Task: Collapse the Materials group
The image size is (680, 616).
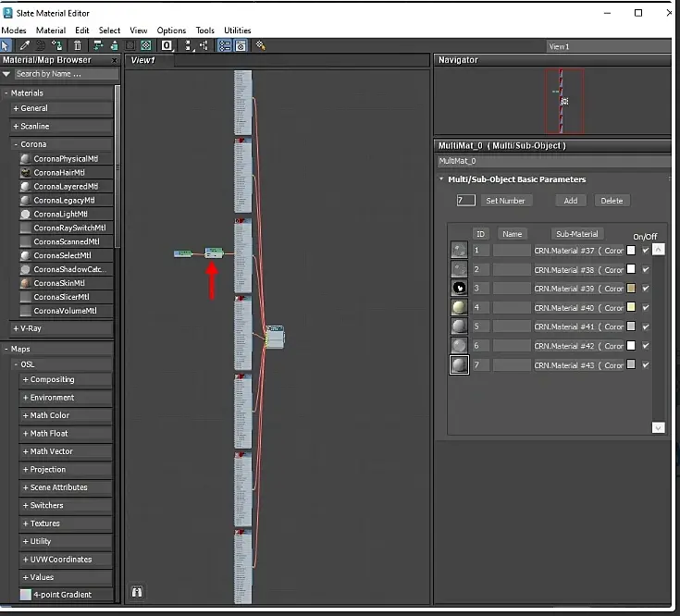Action: (6, 93)
